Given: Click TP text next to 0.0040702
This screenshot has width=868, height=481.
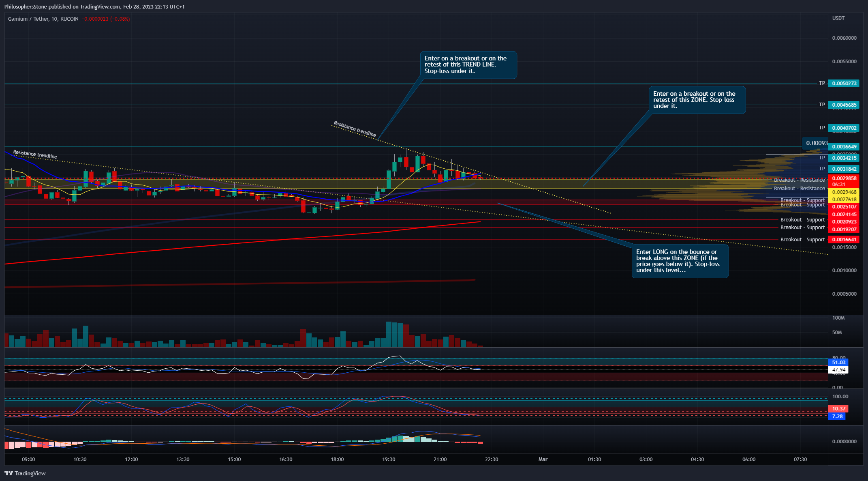Looking at the screenshot, I should [822, 128].
